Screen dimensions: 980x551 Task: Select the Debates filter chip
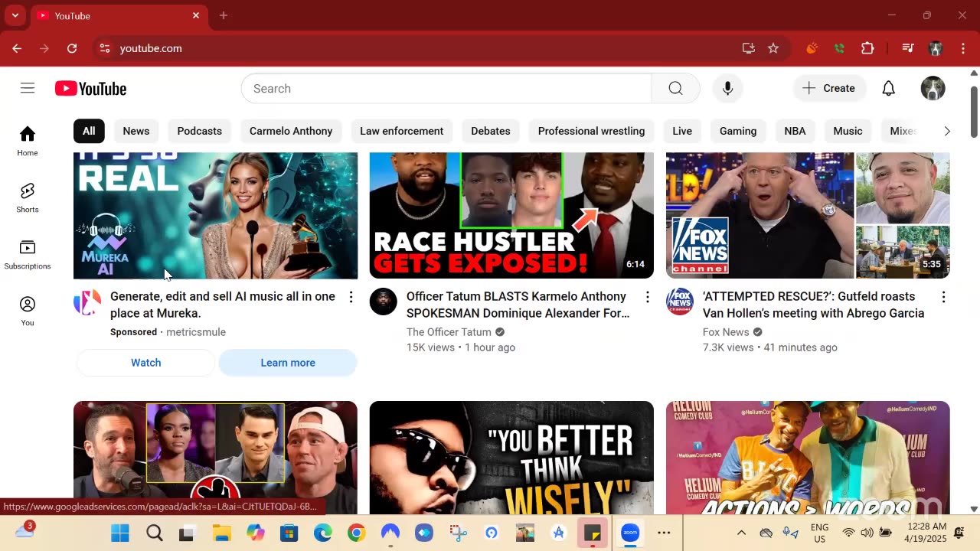tap(491, 131)
